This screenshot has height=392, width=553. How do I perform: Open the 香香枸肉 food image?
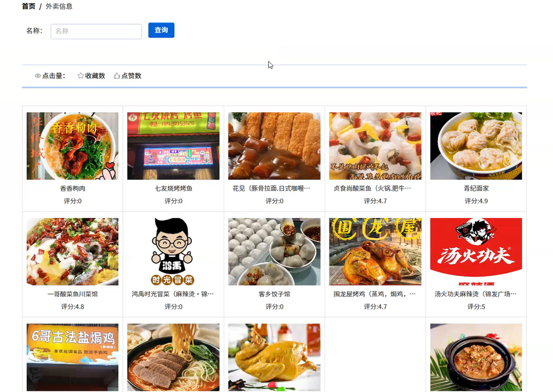pyautogui.click(x=72, y=146)
